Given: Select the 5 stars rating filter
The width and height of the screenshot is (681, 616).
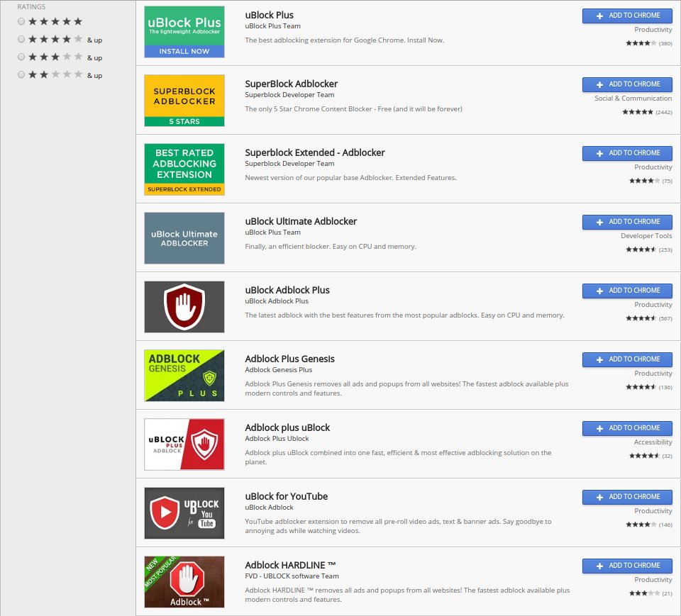Looking at the screenshot, I should click(21, 21).
